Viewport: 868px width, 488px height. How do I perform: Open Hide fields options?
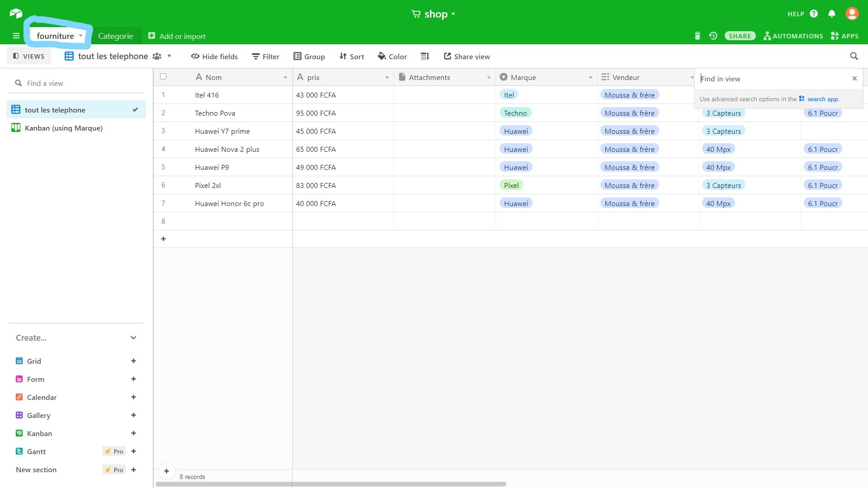[214, 56]
